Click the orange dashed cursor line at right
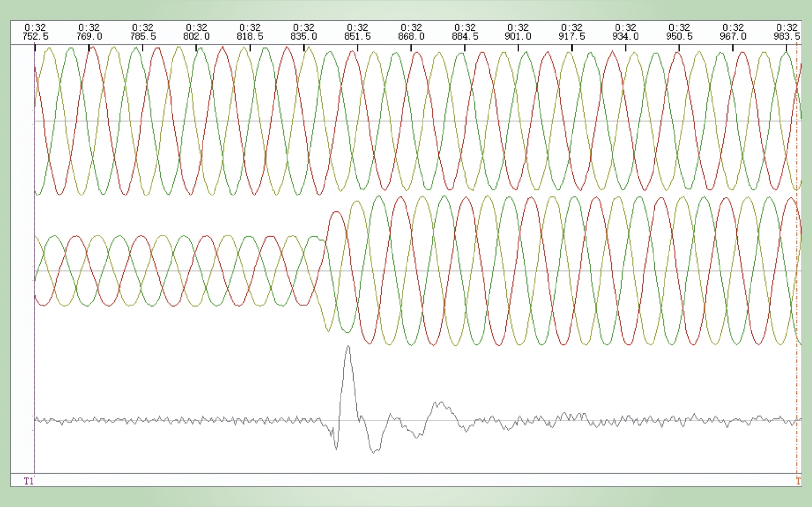The width and height of the screenshot is (812, 507). (797, 258)
